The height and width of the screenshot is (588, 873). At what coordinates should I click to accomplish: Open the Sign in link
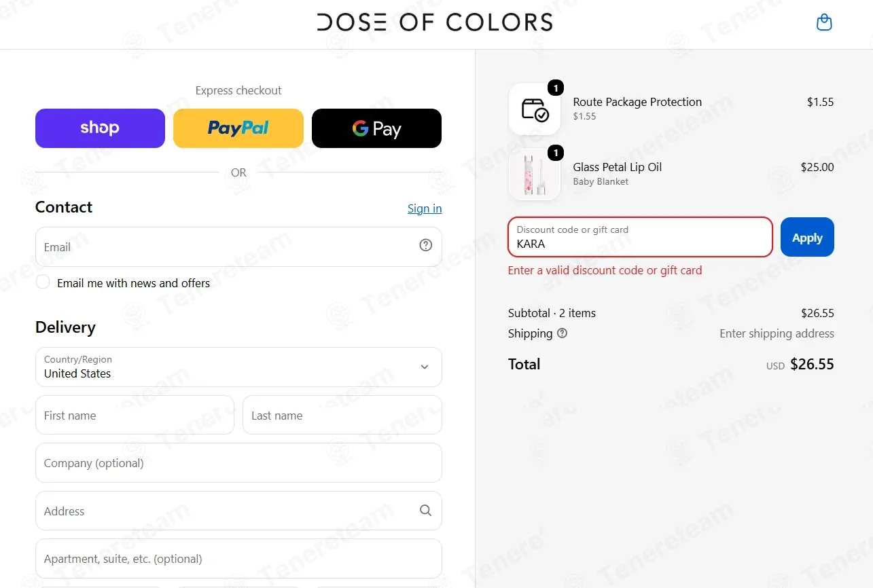(425, 208)
